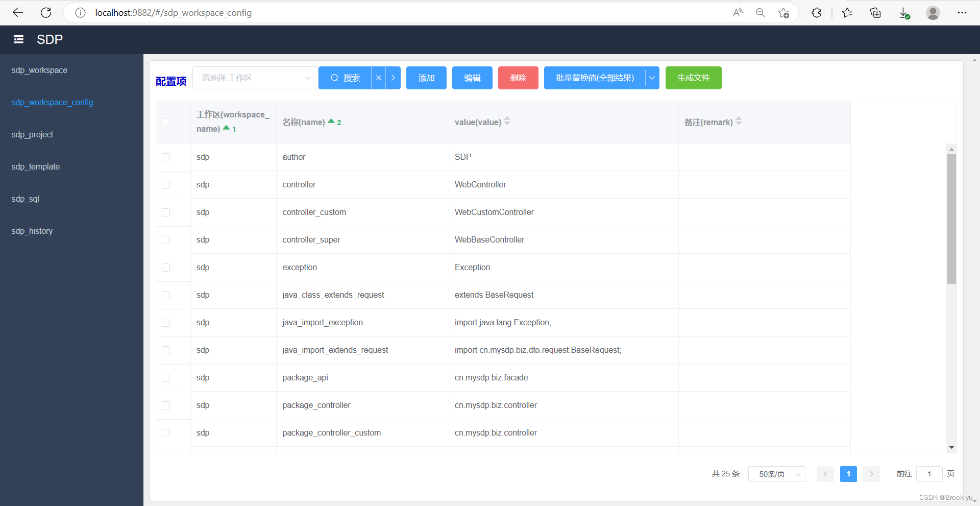The height and width of the screenshot is (506, 980).
Task: Select the package_controller_custom row checkbox
Action: 166,433
